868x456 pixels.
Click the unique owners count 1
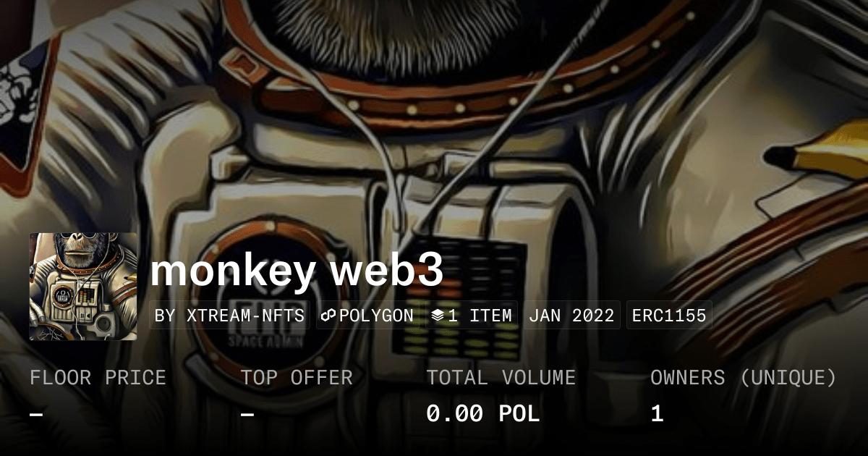(x=657, y=414)
